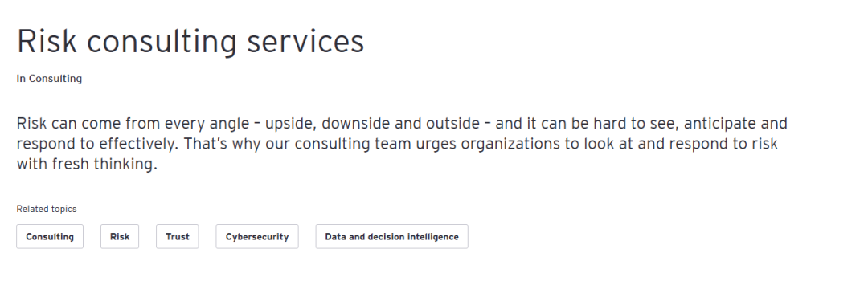The height and width of the screenshot is (294, 868).
Task: Open the Trust related topic tag
Action: click(177, 236)
